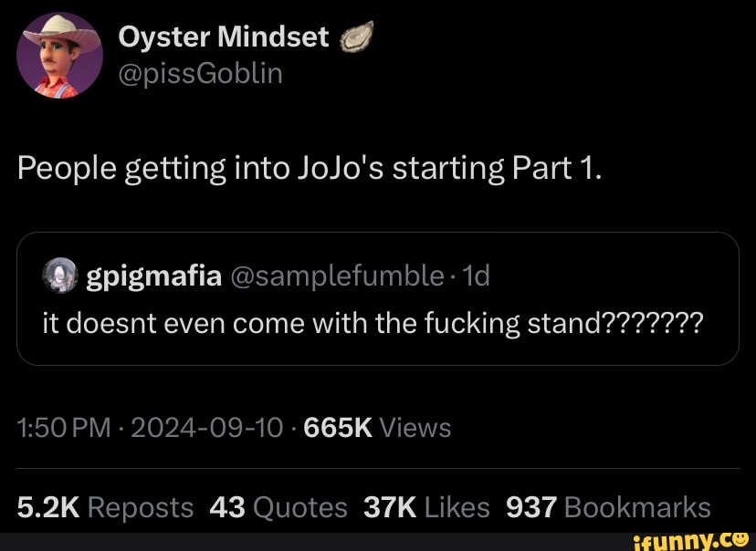
Task: Click the oyster emoji beside the display name
Action: click(352, 37)
